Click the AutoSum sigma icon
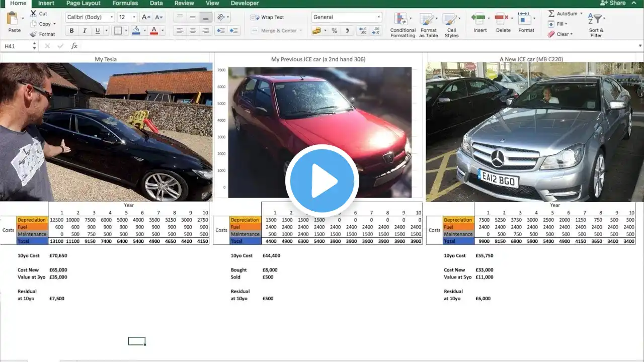 coord(551,14)
